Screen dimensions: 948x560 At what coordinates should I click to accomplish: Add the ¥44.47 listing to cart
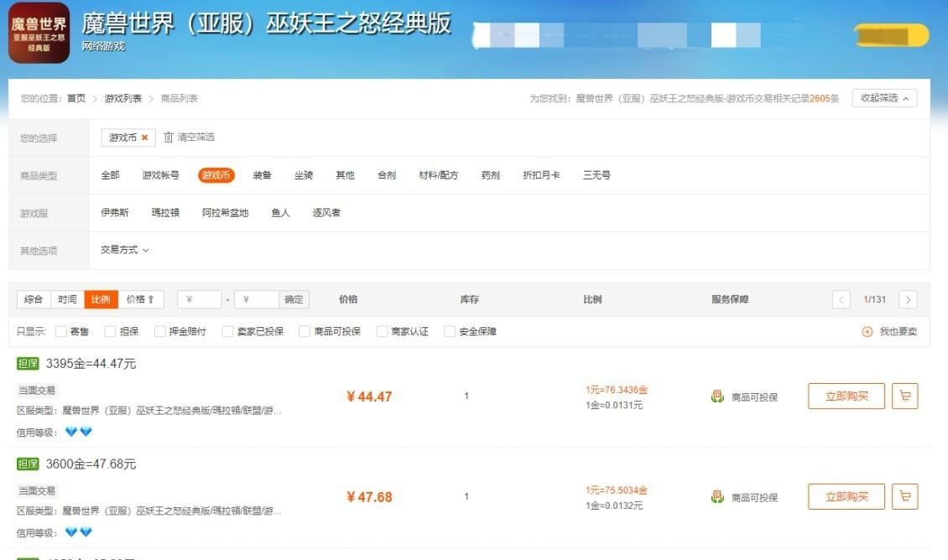904,397
